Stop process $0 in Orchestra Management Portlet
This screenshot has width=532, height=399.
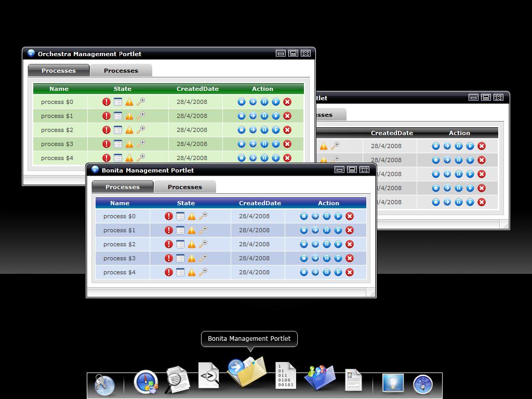coord(241,102)
